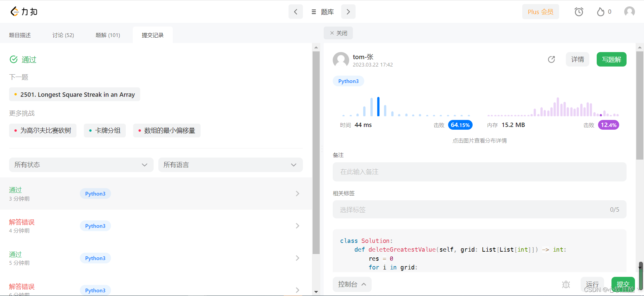Click tom-张 user avatar in submission

[x=341, y=60]
